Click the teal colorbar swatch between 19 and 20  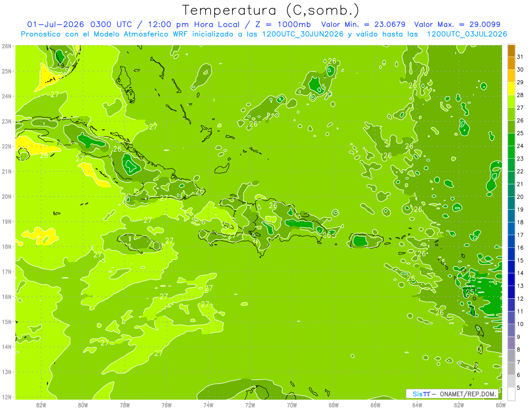(x=511, y=203)
